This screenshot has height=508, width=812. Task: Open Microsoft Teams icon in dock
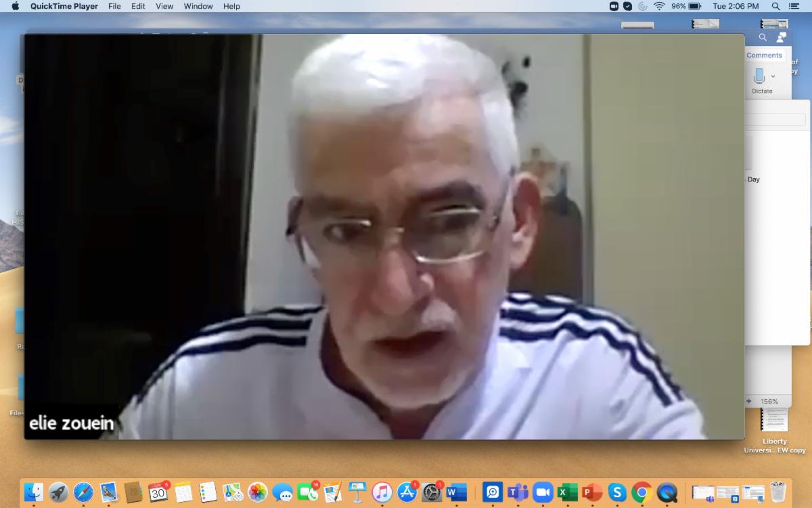518,492
